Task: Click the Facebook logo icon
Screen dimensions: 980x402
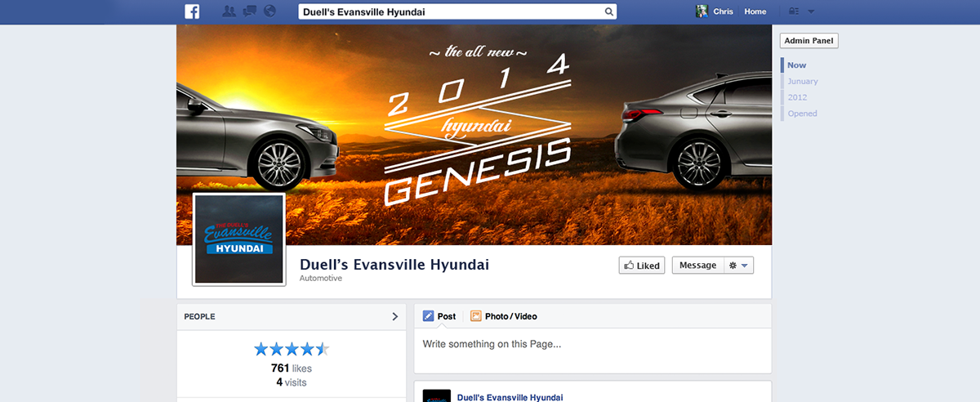Action: tap(192, 11)
